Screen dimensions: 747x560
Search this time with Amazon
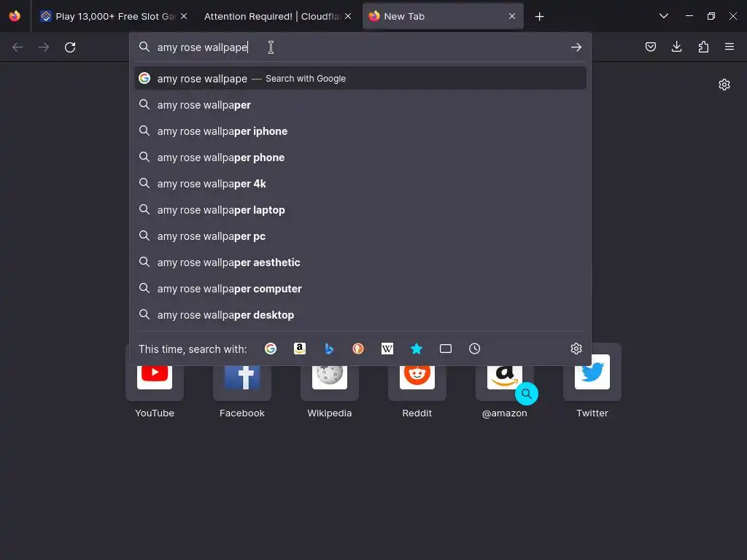(300, 349)
